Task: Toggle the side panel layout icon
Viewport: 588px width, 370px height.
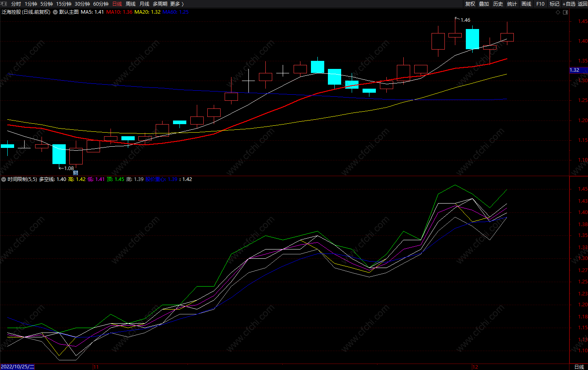Action: [x=565, y=12]
